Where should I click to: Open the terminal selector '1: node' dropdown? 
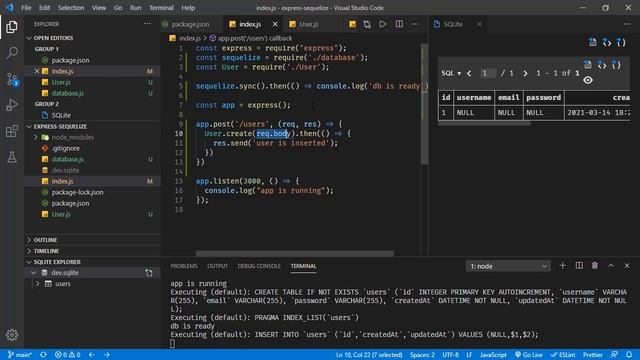click(x=508, y=266)
